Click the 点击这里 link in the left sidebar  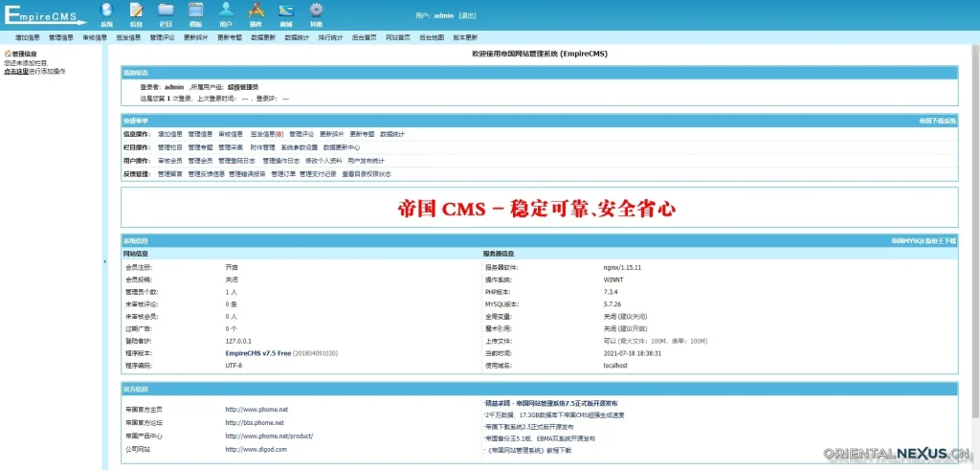point(16,71)
